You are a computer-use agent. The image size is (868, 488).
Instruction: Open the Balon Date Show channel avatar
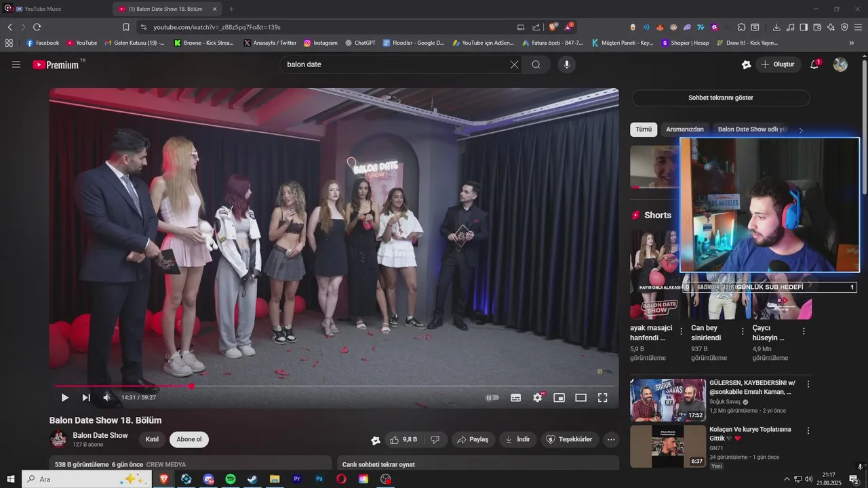click(58, 439)
